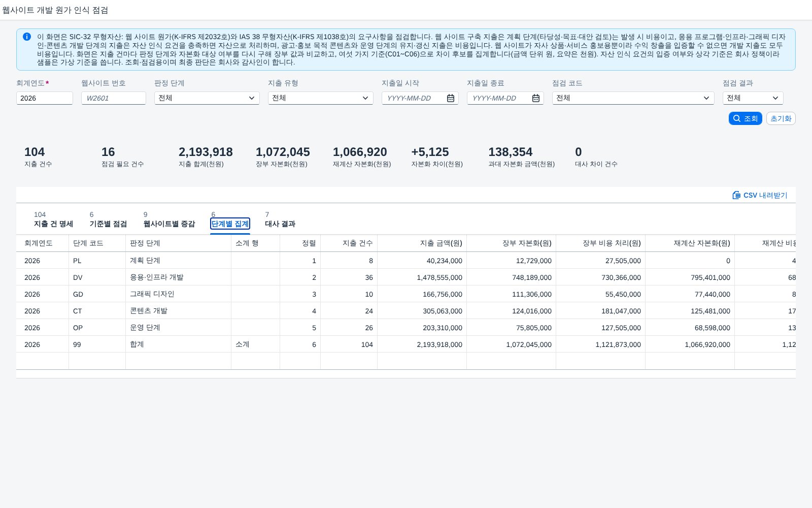Click the 과대 자본화 금액 value 138,354
Viewport: 812px width, 508px height.
510,152
